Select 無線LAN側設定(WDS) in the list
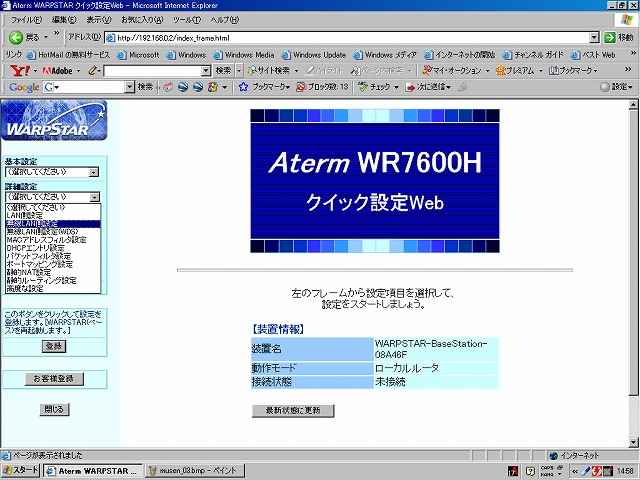 pos(53,231)
